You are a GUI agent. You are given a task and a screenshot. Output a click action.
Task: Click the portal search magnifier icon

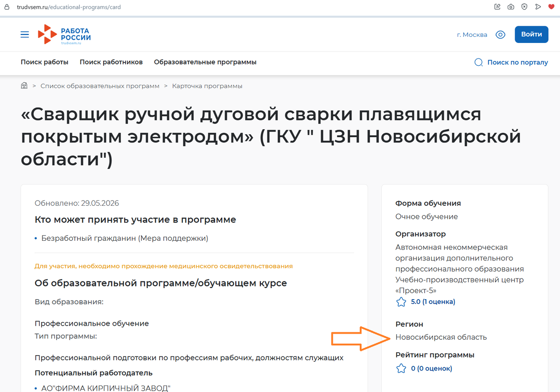(478, 63)
